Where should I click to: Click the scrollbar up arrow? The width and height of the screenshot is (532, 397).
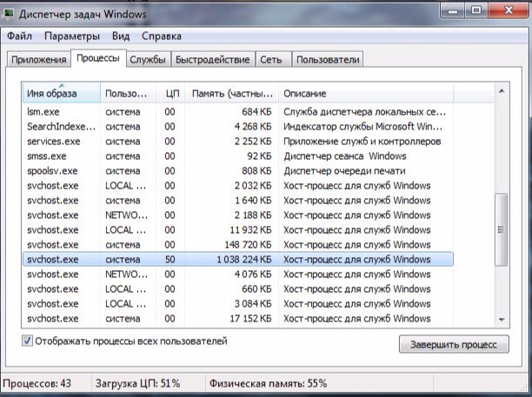point(502,91)
